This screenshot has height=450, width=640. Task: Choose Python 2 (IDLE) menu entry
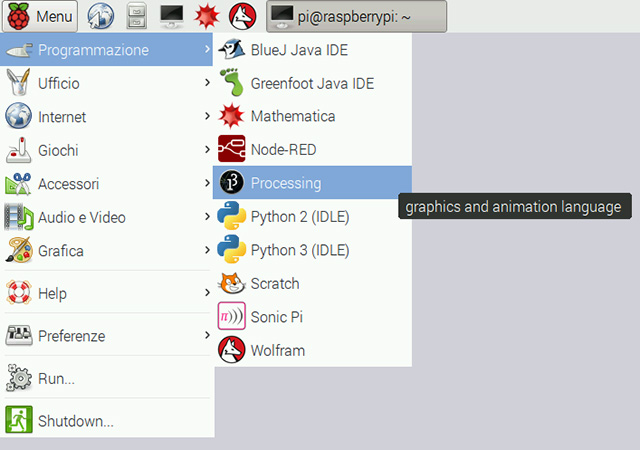[x=299, y=217]
